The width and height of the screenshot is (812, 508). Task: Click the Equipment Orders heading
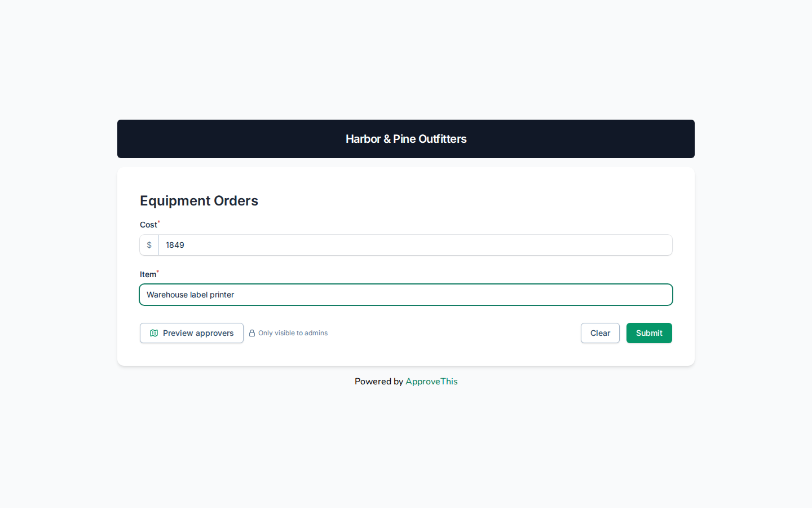199,201
